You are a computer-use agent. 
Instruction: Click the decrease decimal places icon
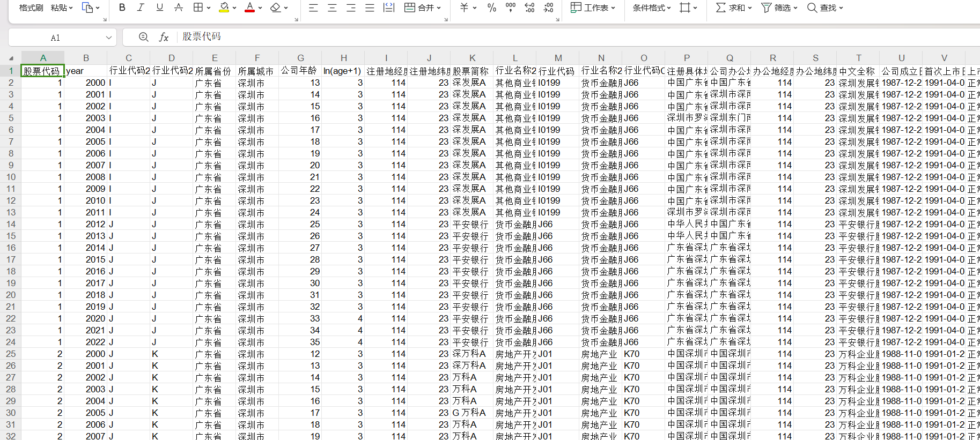548,8
